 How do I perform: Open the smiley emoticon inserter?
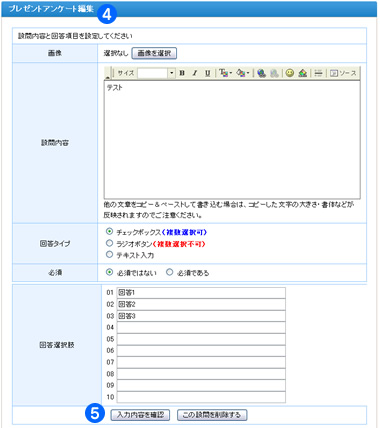tap(290, 73)
